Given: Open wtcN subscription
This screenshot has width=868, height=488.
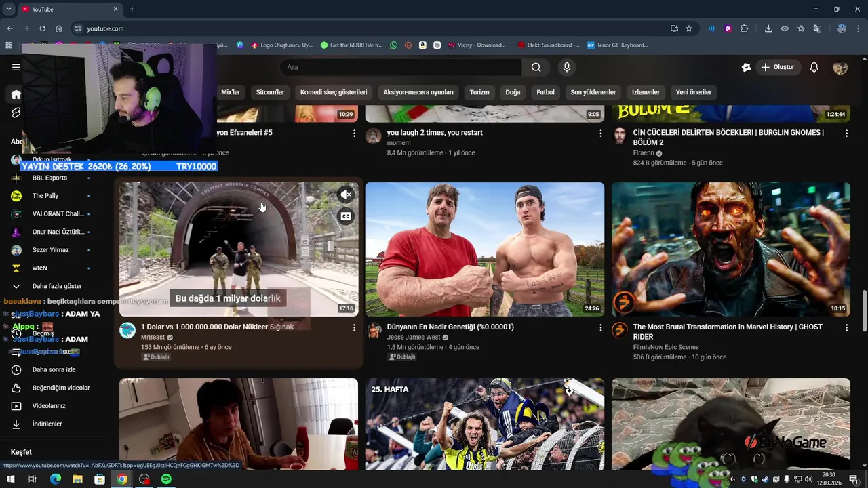Looking at the screenshot, I should (x=40, y=268).
